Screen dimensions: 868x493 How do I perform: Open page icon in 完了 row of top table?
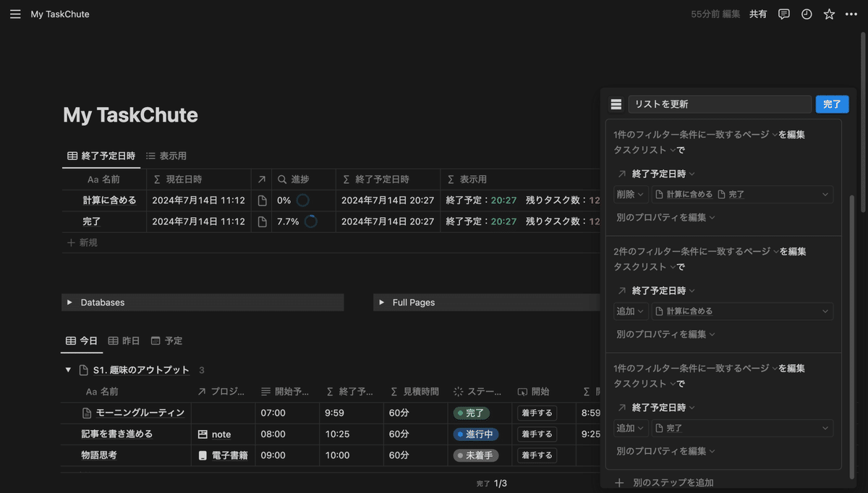click(x=263, y=222)
